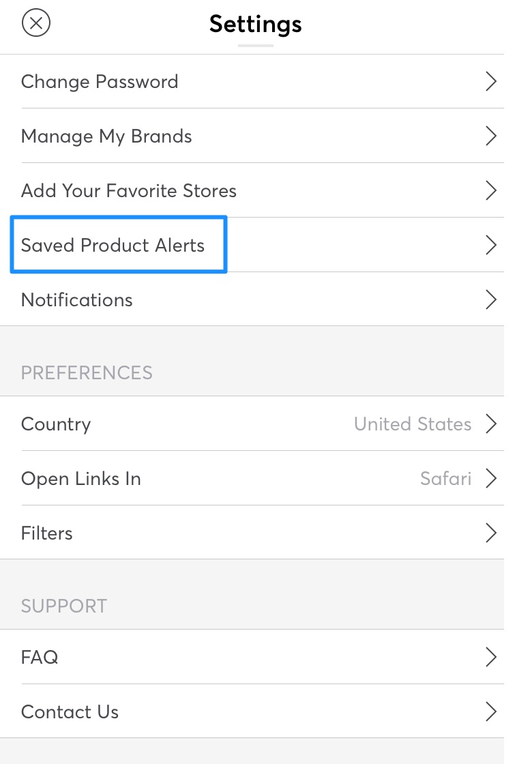The width and height of the screenshot is (532, 764).
Task: Tap the arrow on the FAQ row
Action: 491,657
